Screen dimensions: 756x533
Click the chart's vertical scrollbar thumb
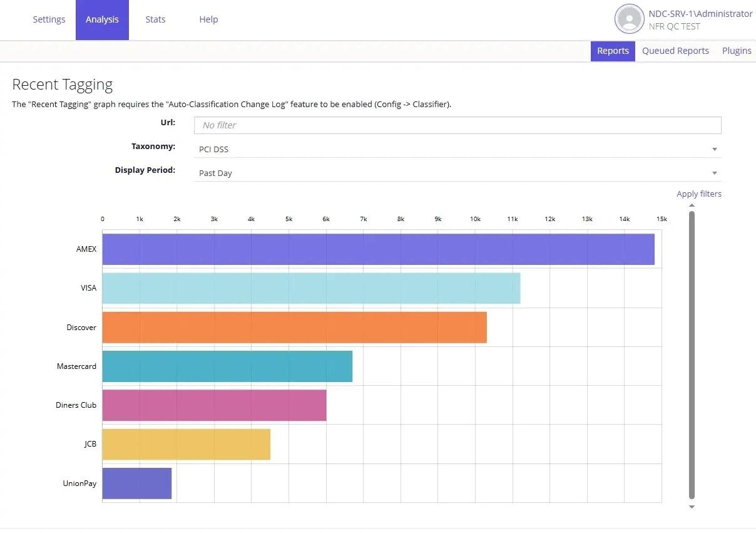(x=692, y=355)
